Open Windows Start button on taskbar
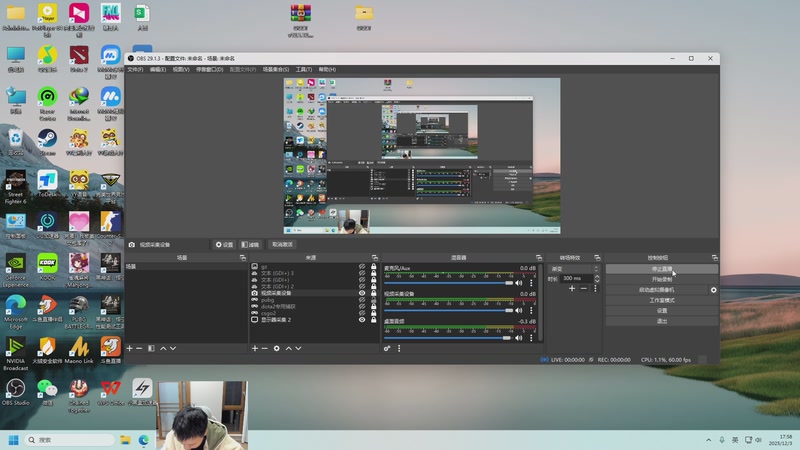The height and width of the screenshot is (450, 800). (x=14, y=440)
